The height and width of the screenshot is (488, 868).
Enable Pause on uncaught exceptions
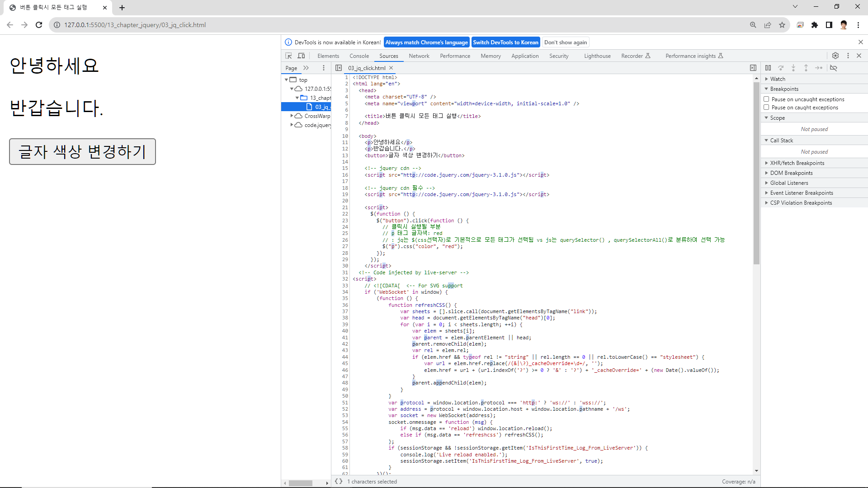[766, 99]
